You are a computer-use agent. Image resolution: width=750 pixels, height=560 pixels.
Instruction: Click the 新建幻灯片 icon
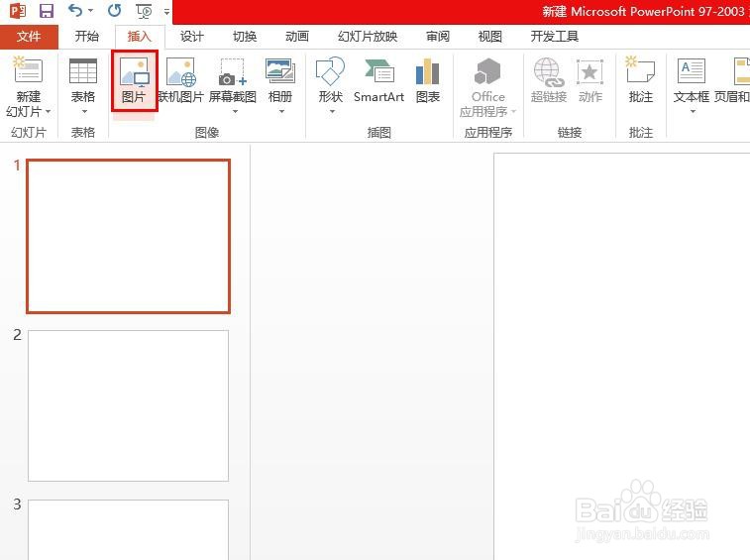(x=28, y=70)
